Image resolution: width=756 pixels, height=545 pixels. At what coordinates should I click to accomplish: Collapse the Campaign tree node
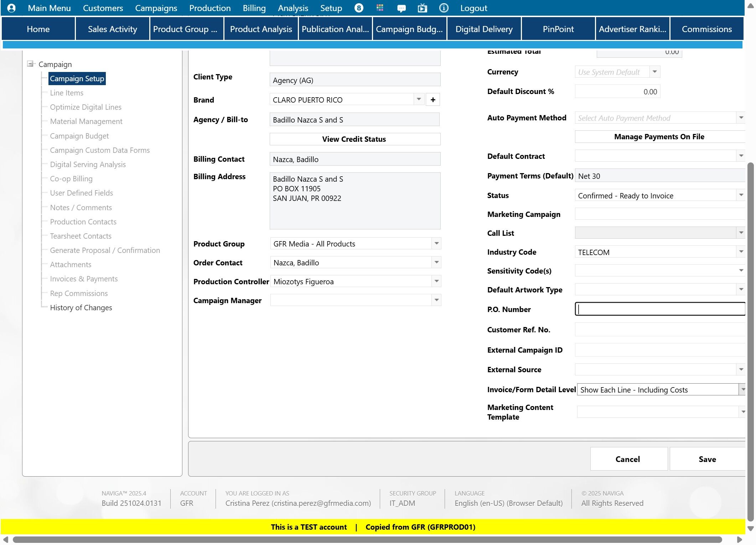[31, 64]
